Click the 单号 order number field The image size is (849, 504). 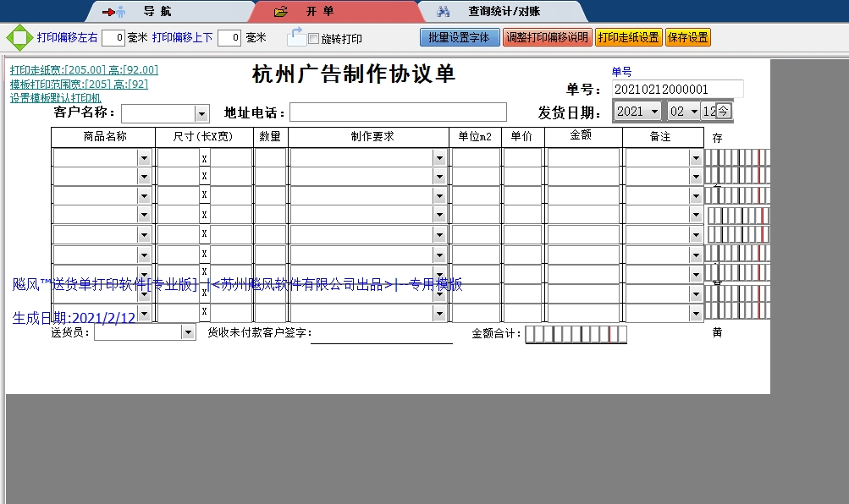(677, 90)
